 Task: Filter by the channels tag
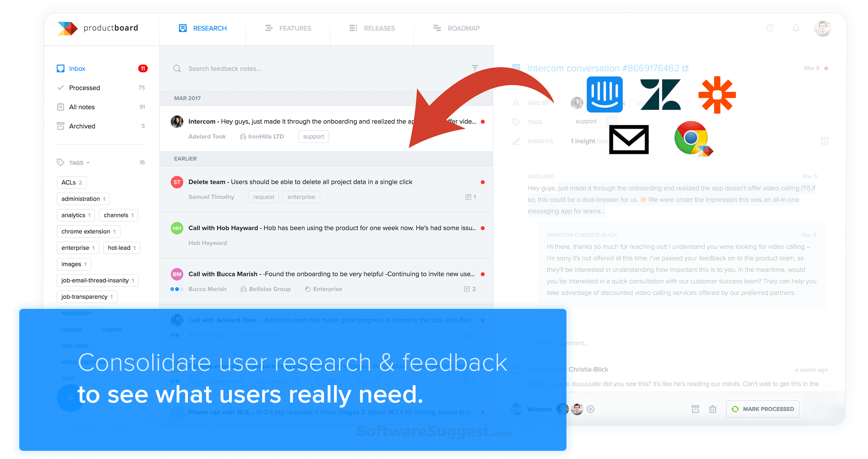(x=119, y=215)
